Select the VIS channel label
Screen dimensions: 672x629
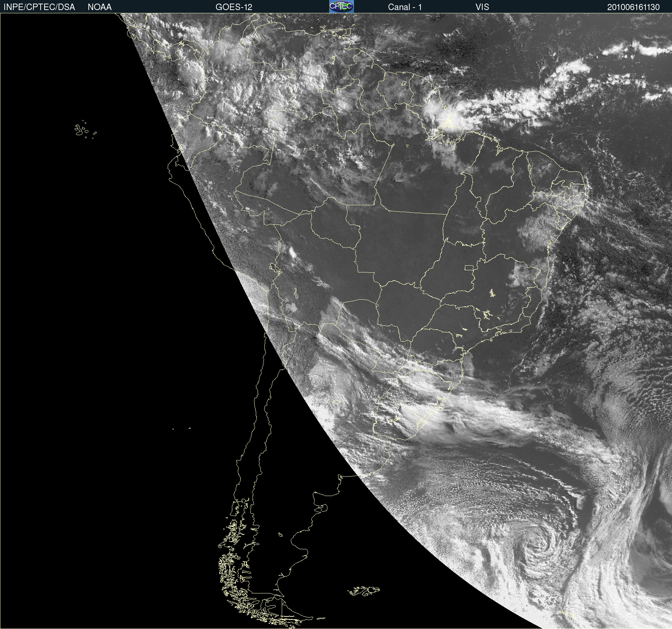[x=482, y=7]
